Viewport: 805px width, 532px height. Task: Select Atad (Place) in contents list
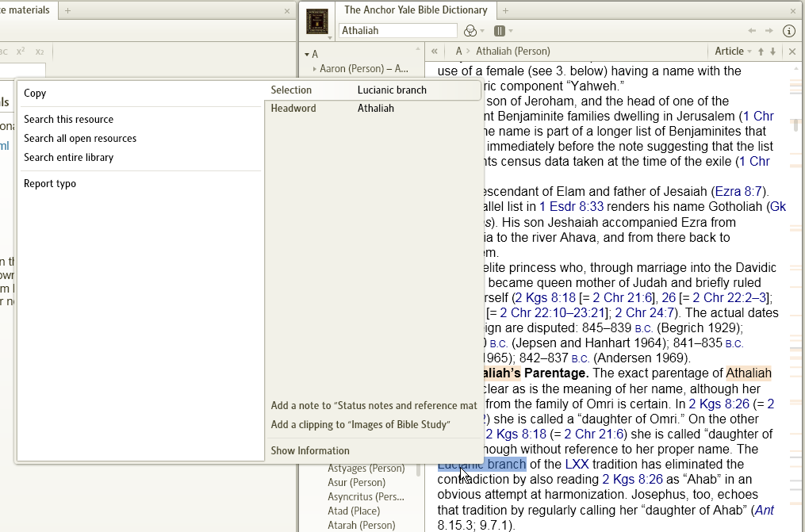[354, 511]
